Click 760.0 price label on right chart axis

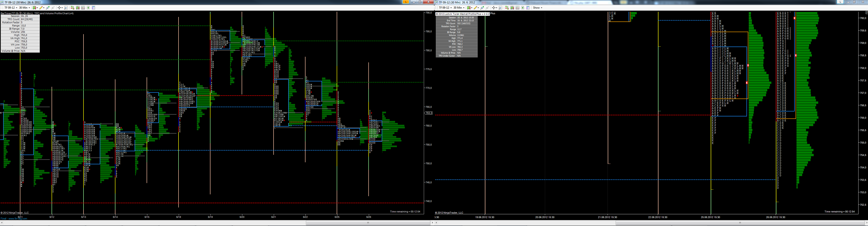[863, 18]
